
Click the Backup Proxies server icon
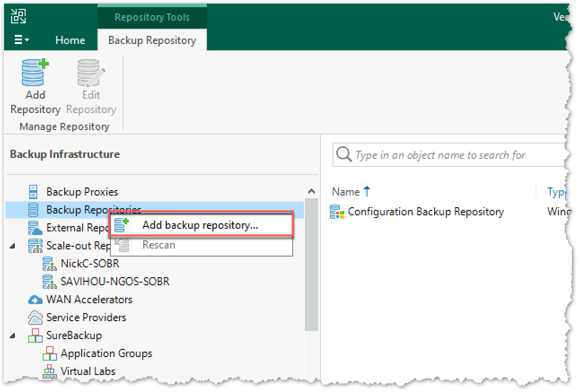point(33,192)
